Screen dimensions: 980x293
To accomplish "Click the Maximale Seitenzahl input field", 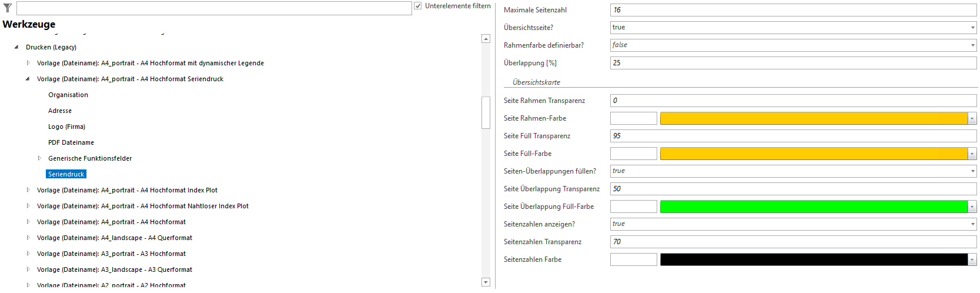I will point(793,10).
